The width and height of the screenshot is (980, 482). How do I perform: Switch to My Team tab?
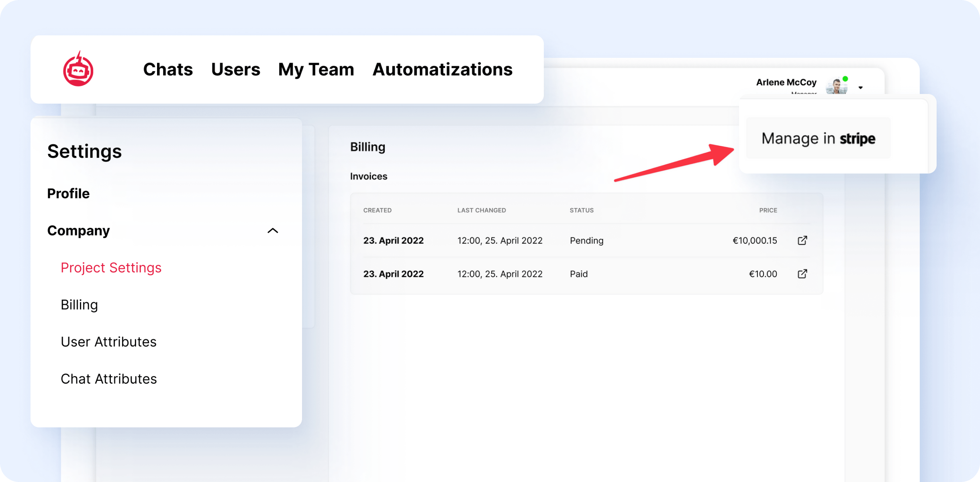pos(316,69)
